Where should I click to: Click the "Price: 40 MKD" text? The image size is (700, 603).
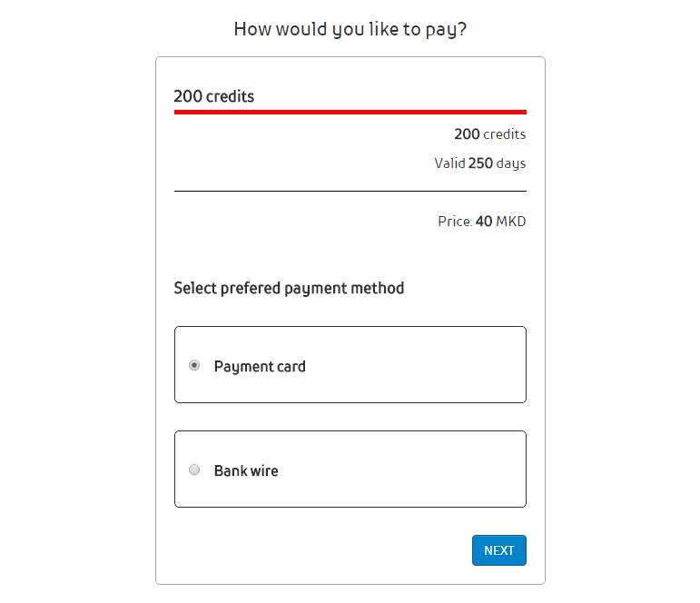coord(482,221)
